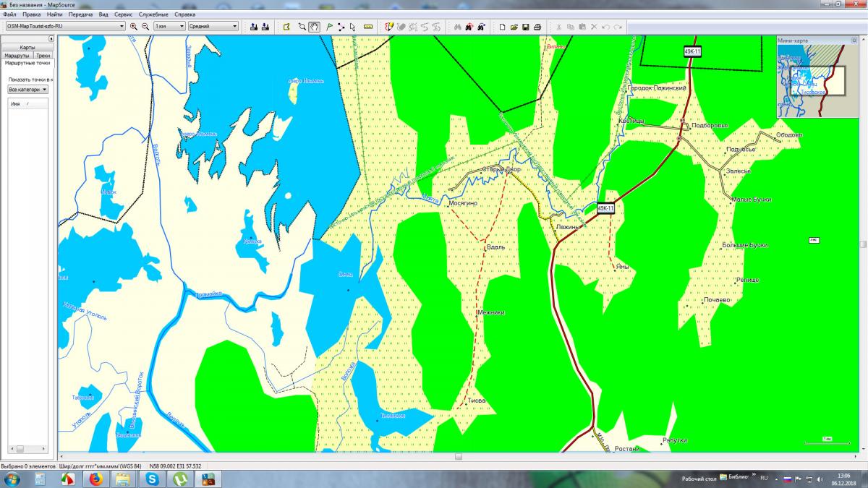Click the zoom out magnifier icon
Image resolution: width=868 pixels, height=488 pixels.
(x=145, y=27)
